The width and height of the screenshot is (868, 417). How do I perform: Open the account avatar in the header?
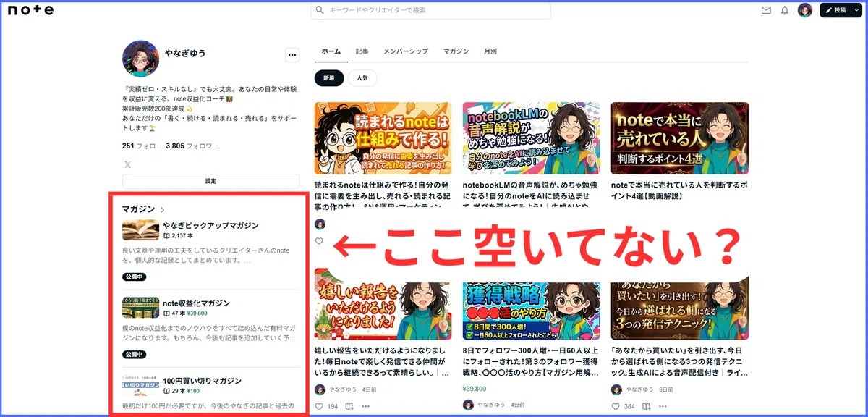(805, 10)
